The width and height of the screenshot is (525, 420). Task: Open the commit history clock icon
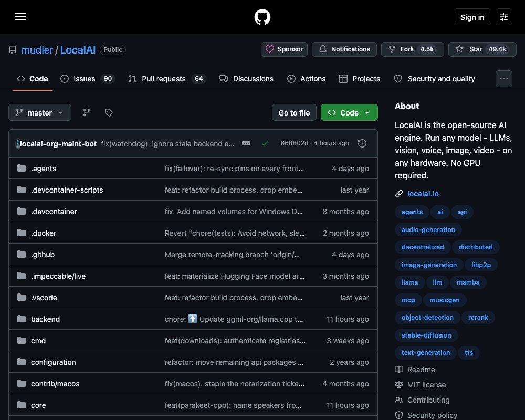(x=362, y=143)
